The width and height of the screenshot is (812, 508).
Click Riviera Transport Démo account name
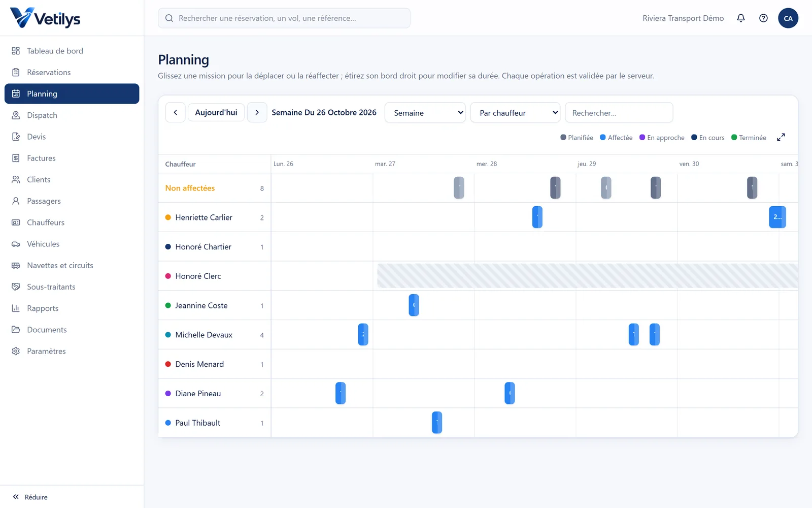click(683, 18)
